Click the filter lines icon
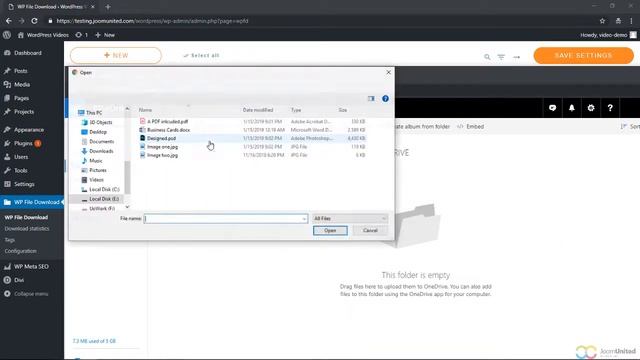 pyautogui.click(x=501, y=57)
